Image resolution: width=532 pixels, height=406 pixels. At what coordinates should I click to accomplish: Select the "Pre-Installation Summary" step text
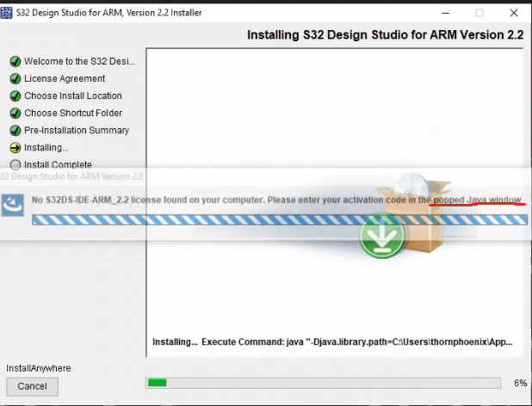77,131
